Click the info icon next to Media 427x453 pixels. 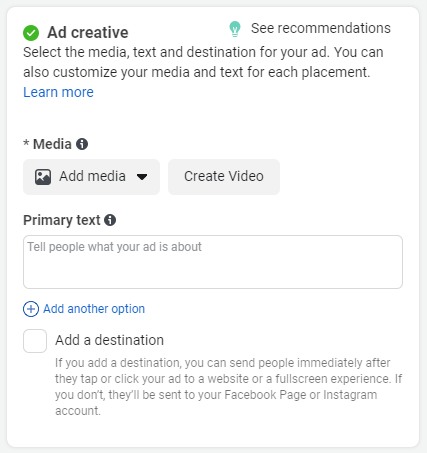(82, 144)
